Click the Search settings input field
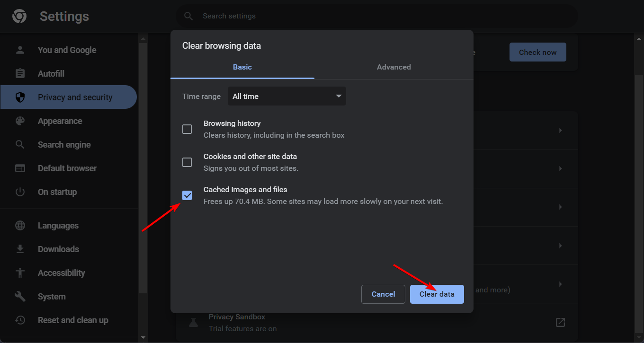This screenshot has height=343, width=644. [x=379, y=16]
